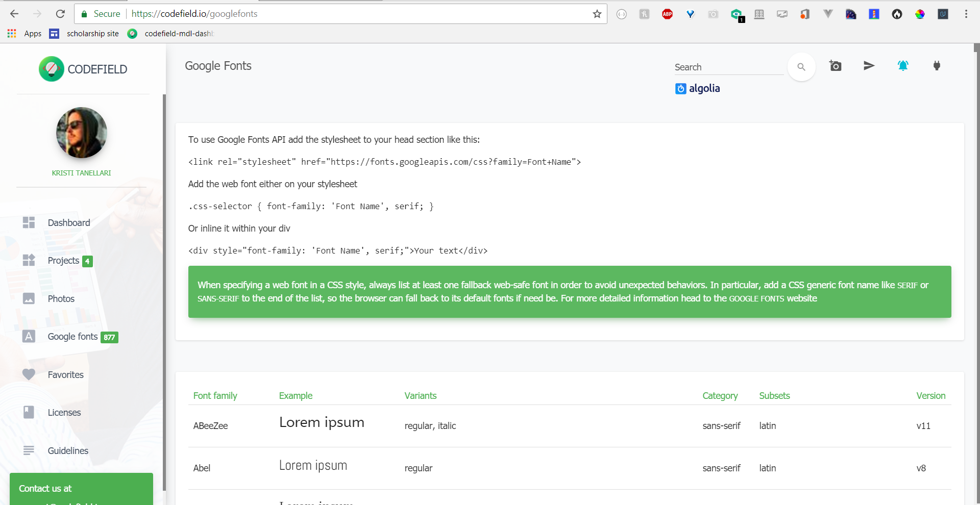
Task: Click the send paper-plane icon
Action: click(869, 66)
